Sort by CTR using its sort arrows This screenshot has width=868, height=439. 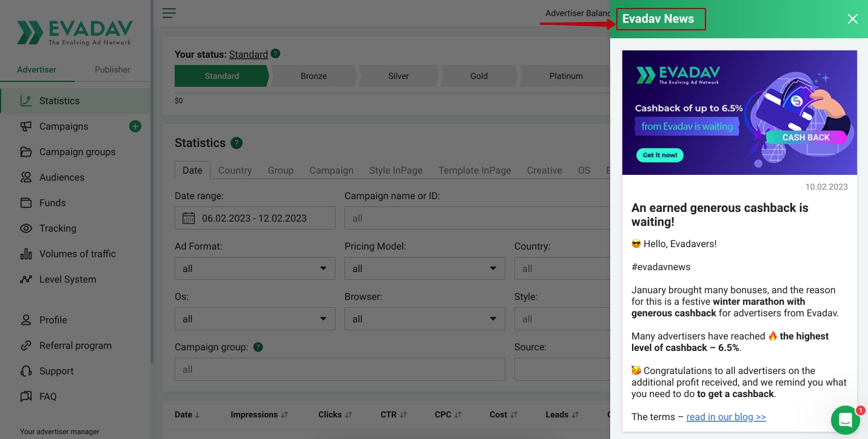click(x=403, y=415)
